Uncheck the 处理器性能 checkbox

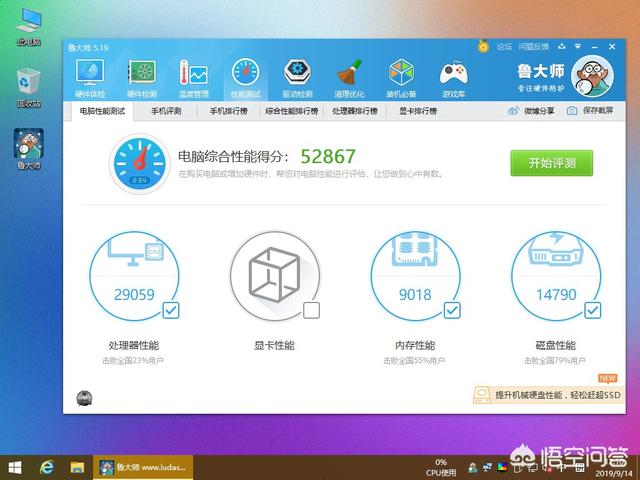[x=171, y=311]
